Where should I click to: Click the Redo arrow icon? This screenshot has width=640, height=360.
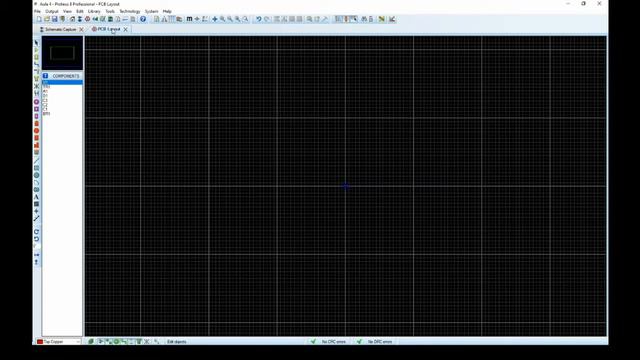(x=267, y=19)
